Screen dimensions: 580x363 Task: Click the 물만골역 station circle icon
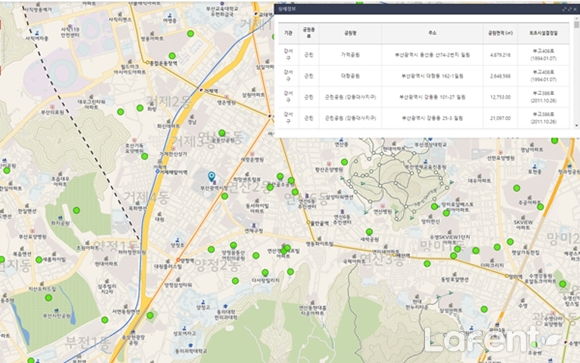coord(308,223)
